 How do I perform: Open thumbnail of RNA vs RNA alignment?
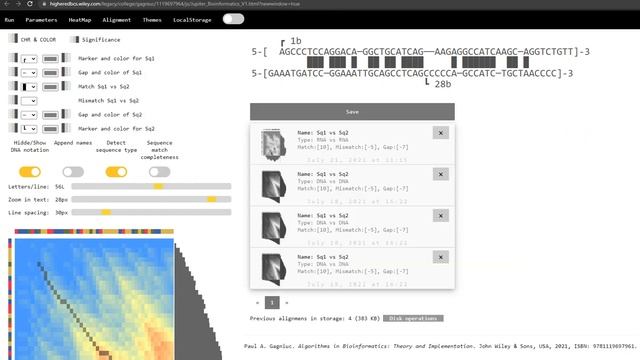point(273,145)
